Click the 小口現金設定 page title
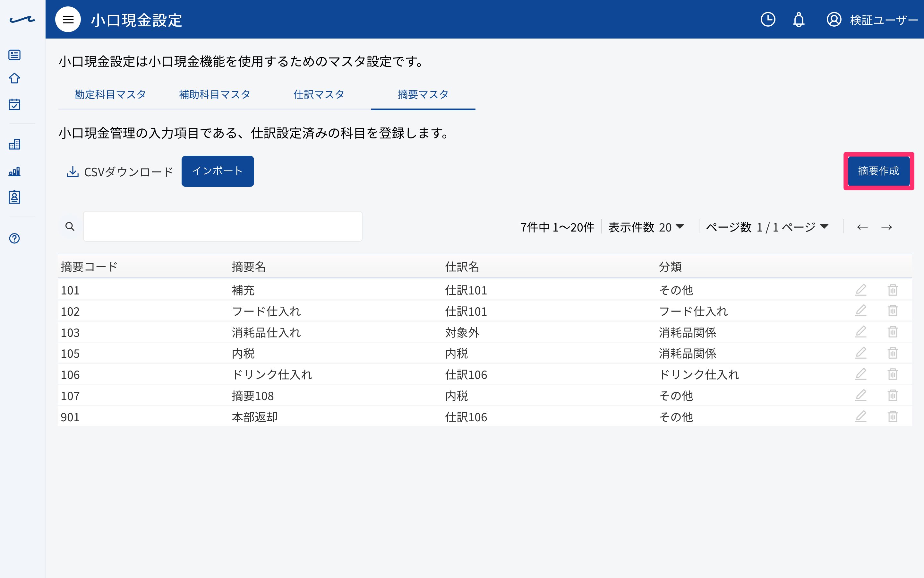This screenshot has width=924, height=578. click(x=136, y=20)
